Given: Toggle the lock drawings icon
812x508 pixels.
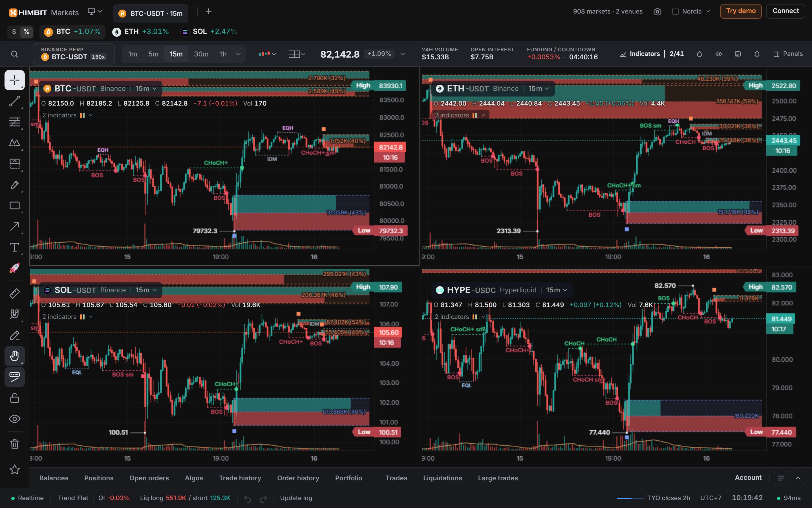Looking at the screenshot, I should point(14,398).
